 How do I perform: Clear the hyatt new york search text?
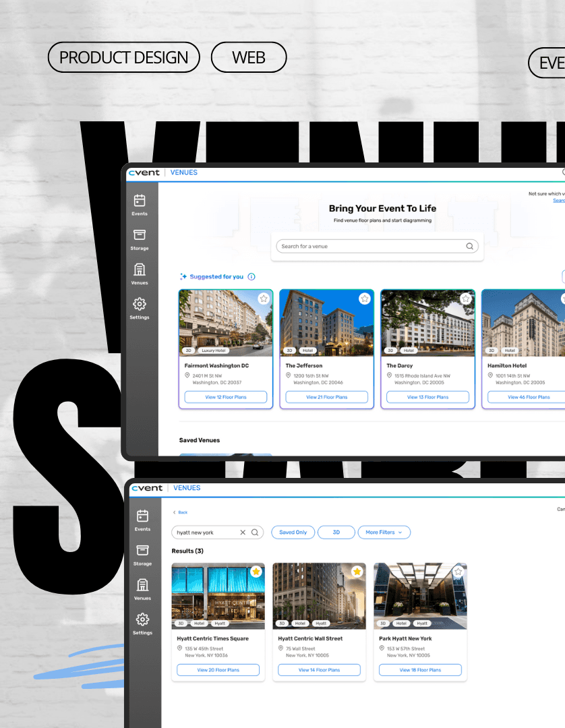click(242, 533)
